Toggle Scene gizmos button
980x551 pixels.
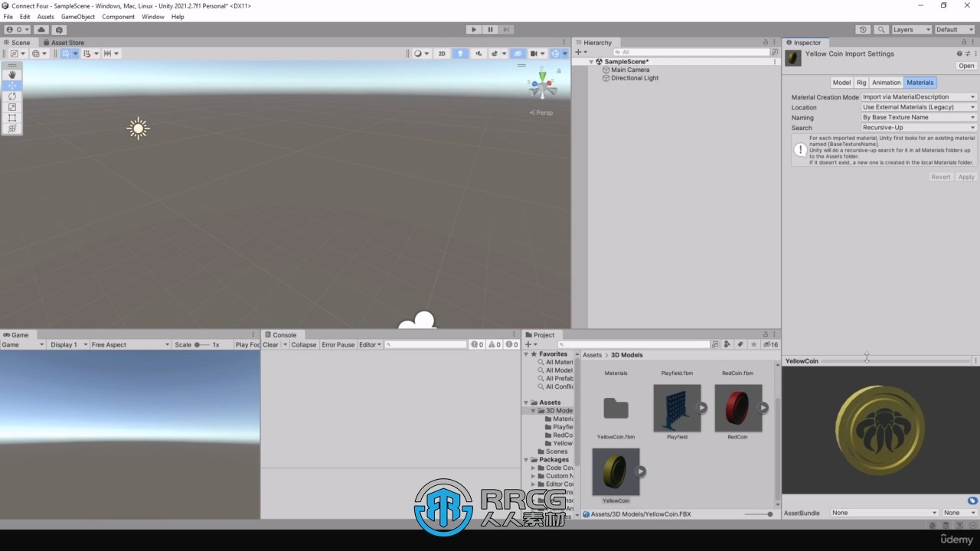coord(555,54)
